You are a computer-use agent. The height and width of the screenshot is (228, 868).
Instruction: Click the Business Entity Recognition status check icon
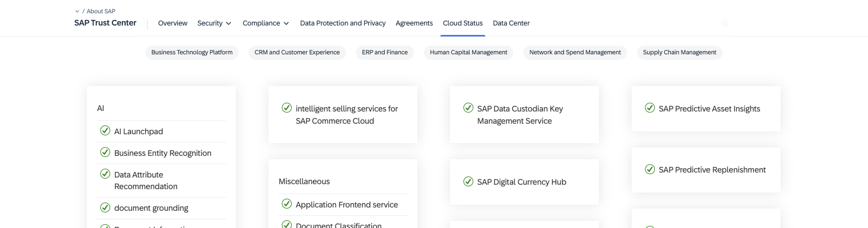[105, 152]
